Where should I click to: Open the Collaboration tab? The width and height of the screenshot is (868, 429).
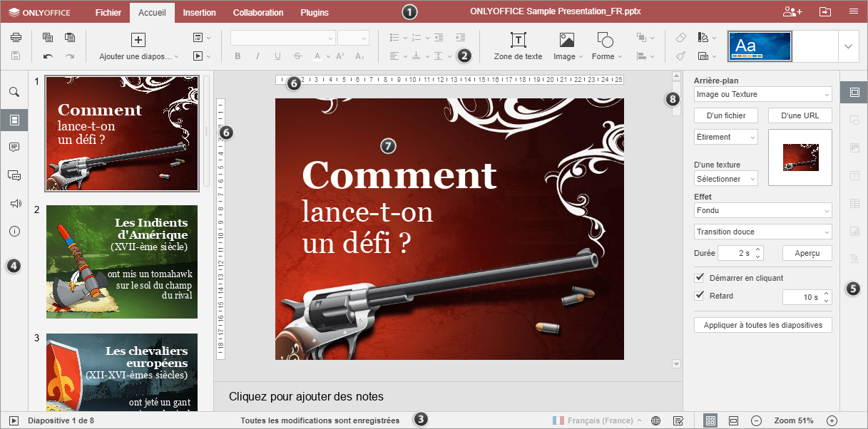pyautogui.click(x=257, y=12)
